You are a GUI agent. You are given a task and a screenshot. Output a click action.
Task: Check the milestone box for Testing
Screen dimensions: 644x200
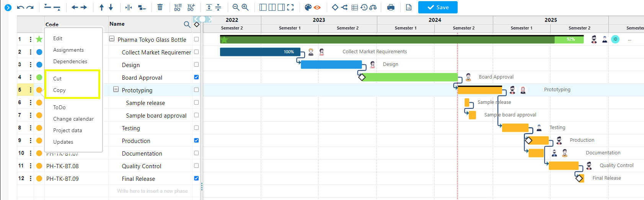[x=196, y=128]
